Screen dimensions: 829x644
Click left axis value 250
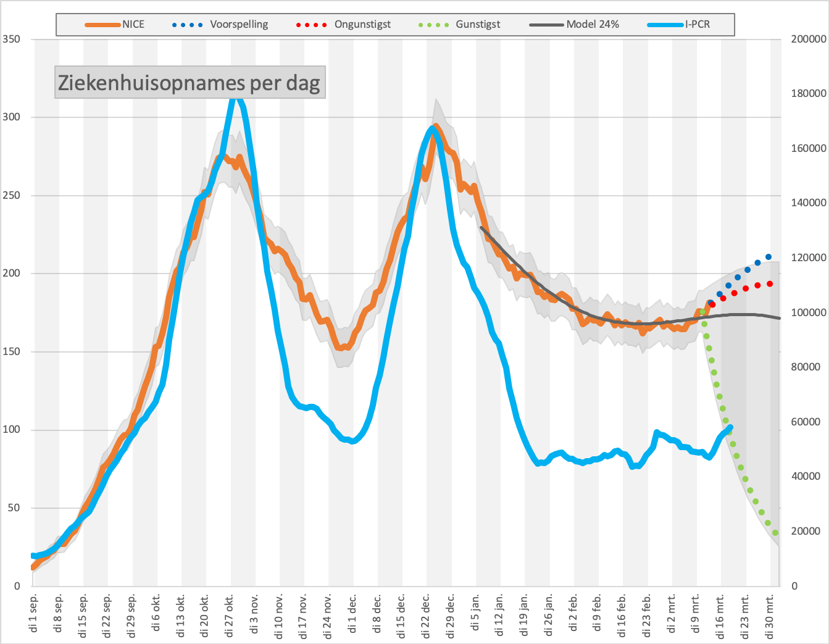(11, 195)
